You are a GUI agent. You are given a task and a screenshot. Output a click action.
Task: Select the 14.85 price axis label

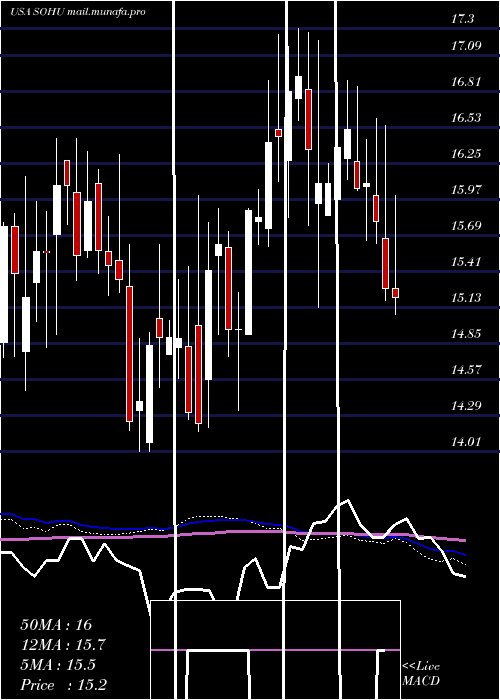(x=467, y=334)
